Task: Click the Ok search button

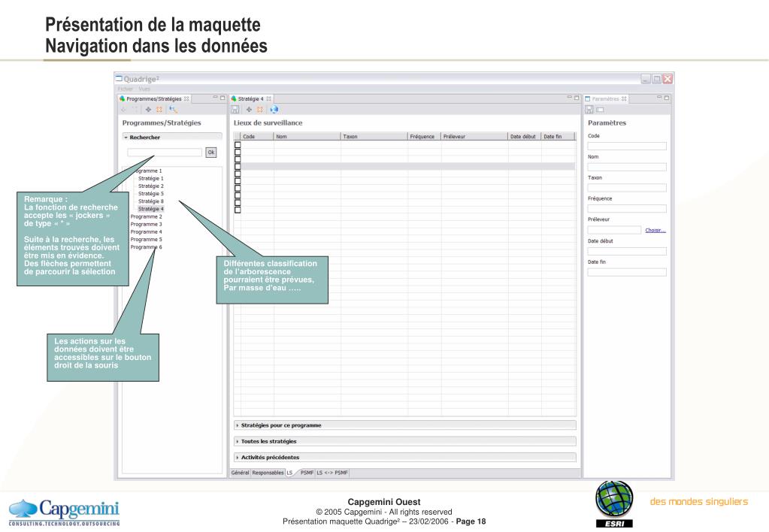Action: click(x=211, y=153)
